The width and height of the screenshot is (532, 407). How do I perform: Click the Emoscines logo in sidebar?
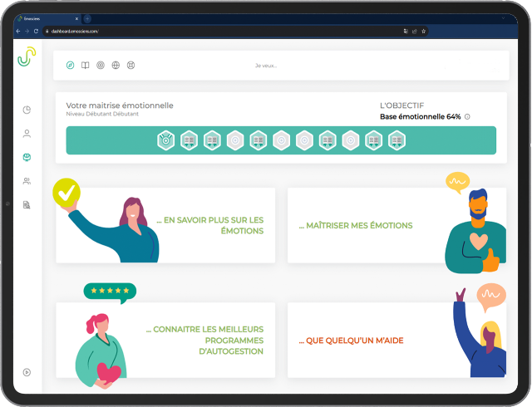[27, 56]
